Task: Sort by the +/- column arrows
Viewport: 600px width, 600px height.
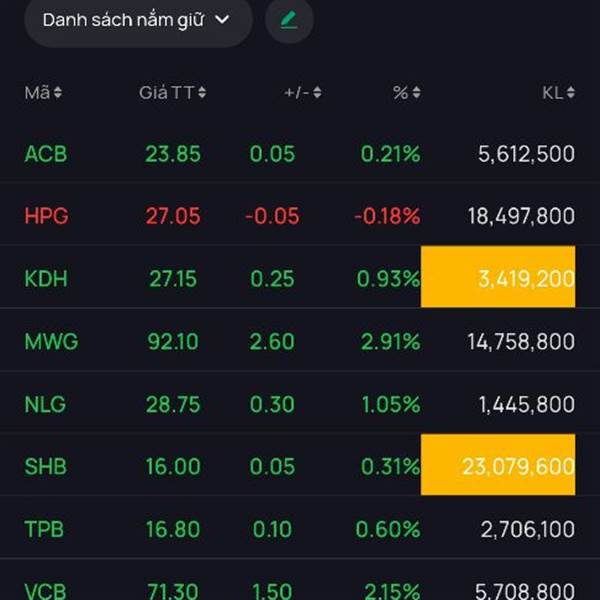Action: 317,93
